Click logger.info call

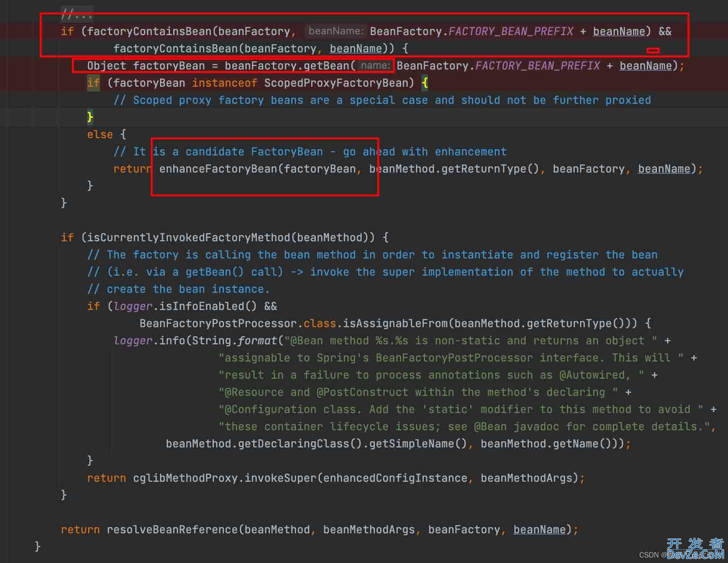(150, 340)
